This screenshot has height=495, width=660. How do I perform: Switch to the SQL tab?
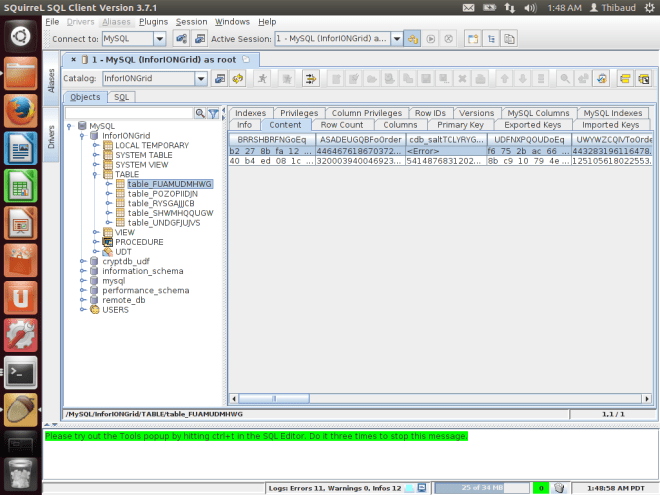tap(122, 97)
